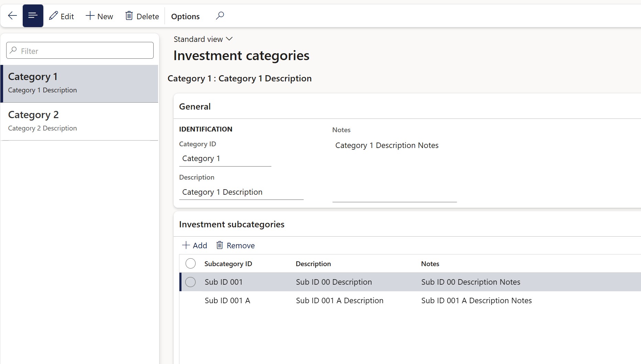Click the search magnifier icon
The height and width of the screenshot is (364, 641).
[220, 16]
